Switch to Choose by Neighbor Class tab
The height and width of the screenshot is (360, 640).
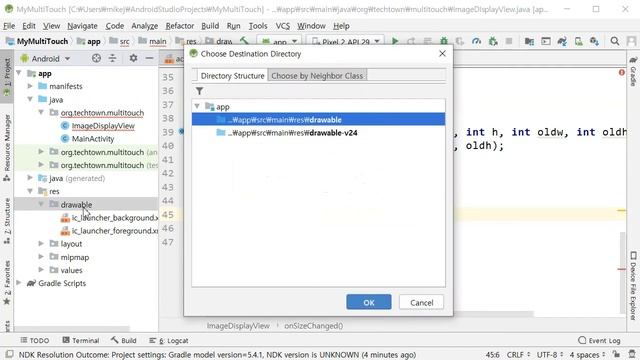pos(317,76)
